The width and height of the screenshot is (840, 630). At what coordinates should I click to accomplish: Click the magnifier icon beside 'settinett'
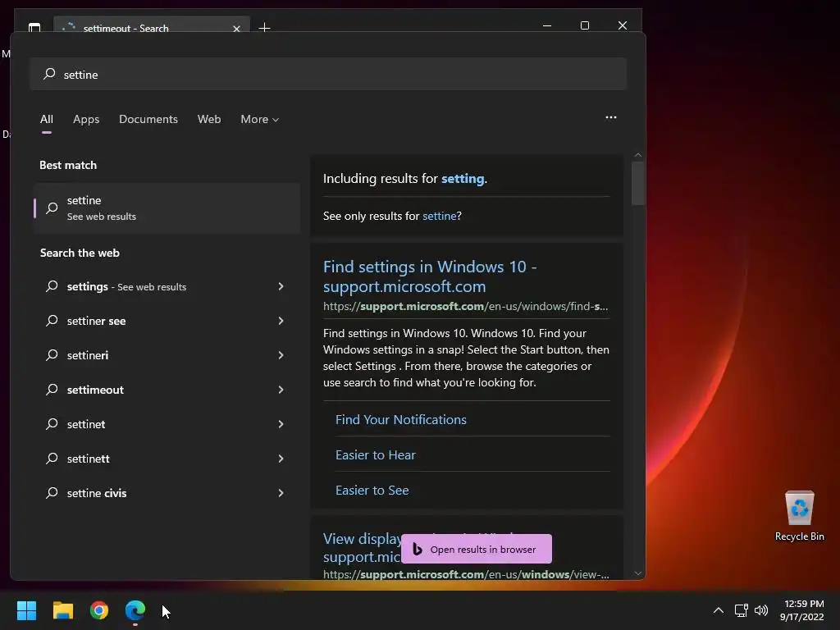(52, 459)
